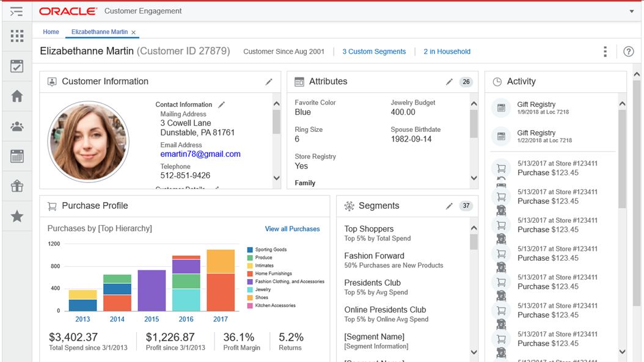This screenshot has height=362, width=644.
Task: Open user dropdown arrow in top bar
Action: coord(631,12)
